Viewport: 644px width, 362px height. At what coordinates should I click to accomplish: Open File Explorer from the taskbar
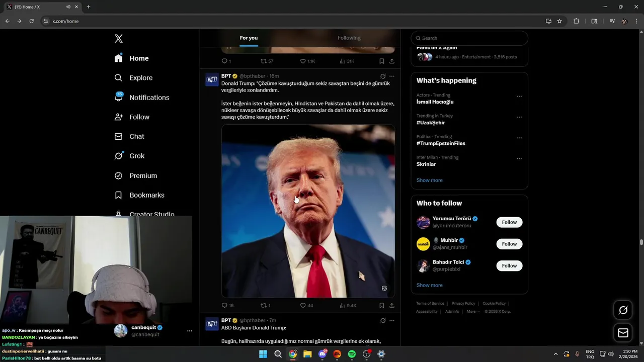pyautogui.click(x=307, y=354)
